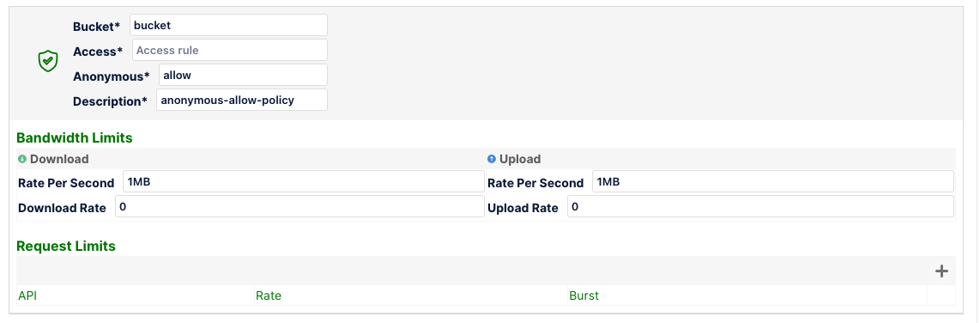The image size is (980, 323).
Task: Click the Upload Rate value field
Action: click(760, 206)
